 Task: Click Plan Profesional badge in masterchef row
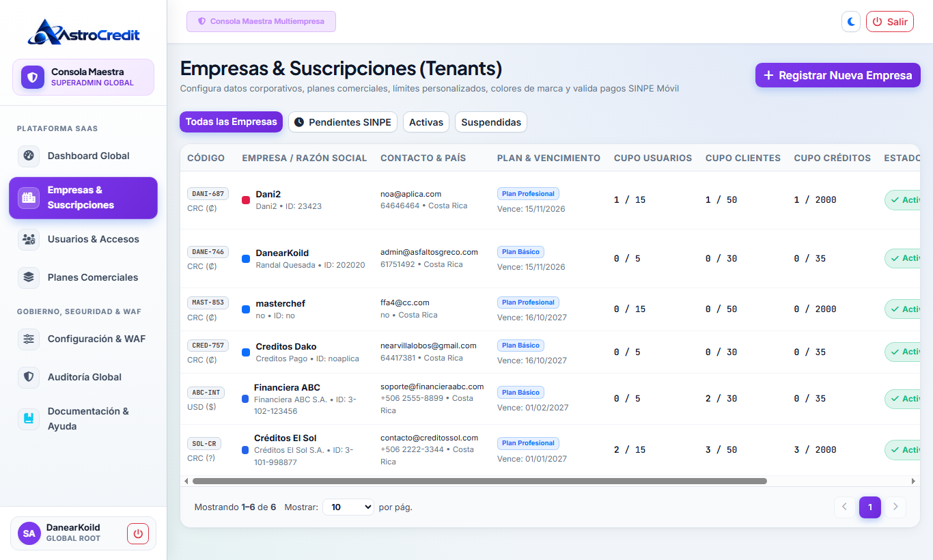click(x=528, y=303)
